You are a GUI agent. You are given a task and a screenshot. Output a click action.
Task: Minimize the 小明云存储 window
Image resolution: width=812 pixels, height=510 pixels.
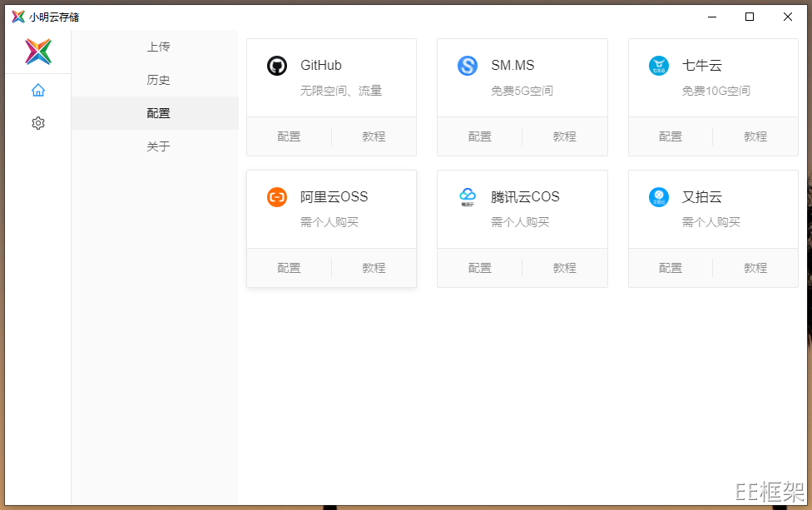[x=712, y=17]
